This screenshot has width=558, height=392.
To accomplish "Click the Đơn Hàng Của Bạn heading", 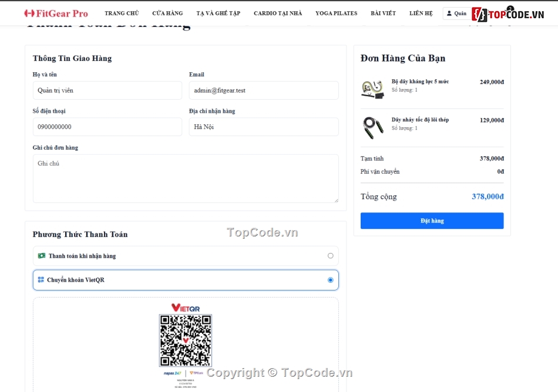I will point(403,58).
